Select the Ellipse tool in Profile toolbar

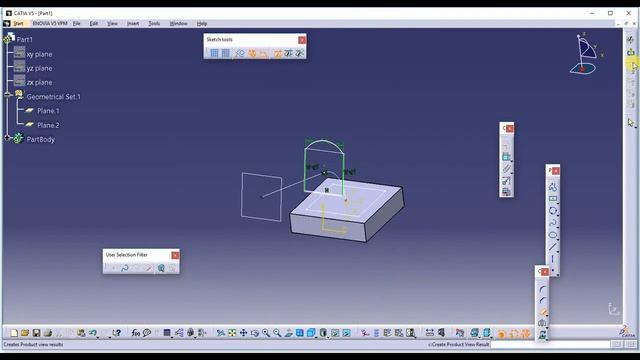[553, 235]
